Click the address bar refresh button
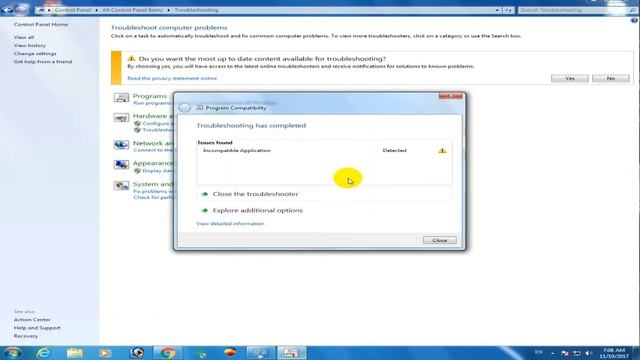This screenshot has width=640, height=360. coord(508,10)
